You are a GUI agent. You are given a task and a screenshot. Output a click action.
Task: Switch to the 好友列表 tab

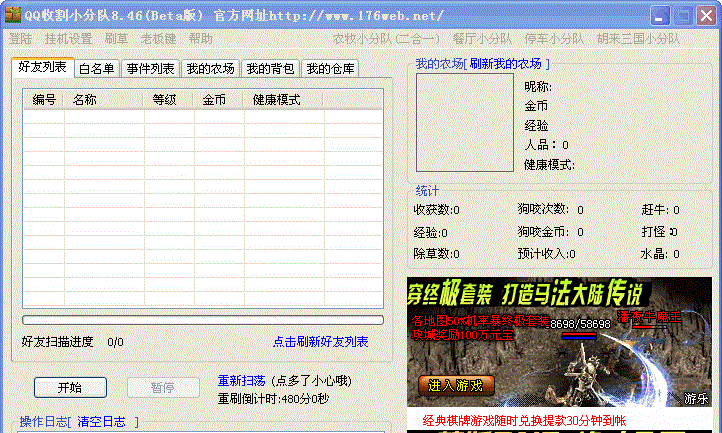[43, 67]
